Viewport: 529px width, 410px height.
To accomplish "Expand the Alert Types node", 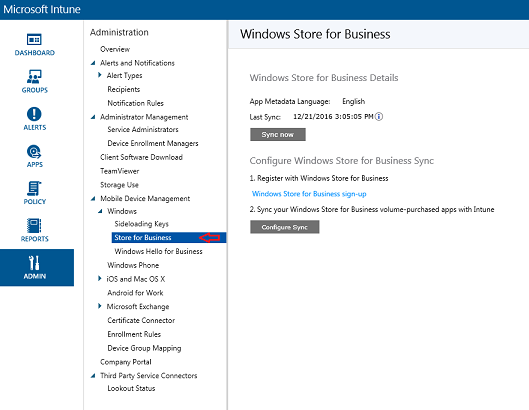I will [100, 75].
